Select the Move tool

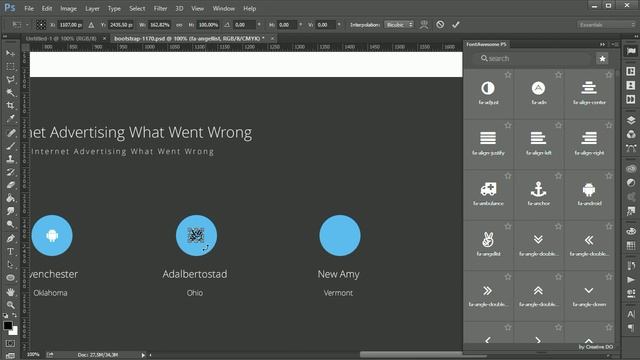[x=10, y=53]
